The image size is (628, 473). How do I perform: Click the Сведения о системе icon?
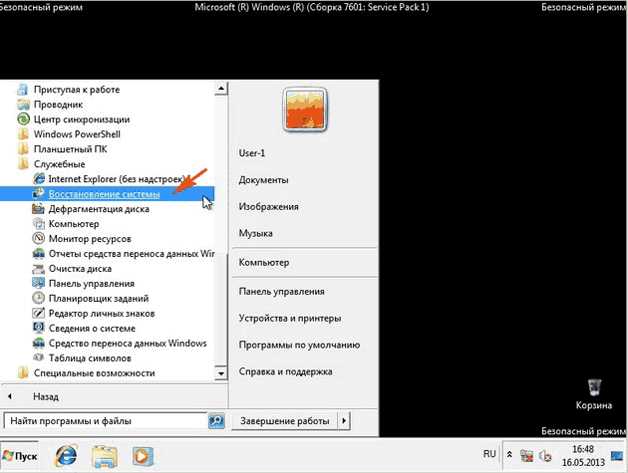38,328
